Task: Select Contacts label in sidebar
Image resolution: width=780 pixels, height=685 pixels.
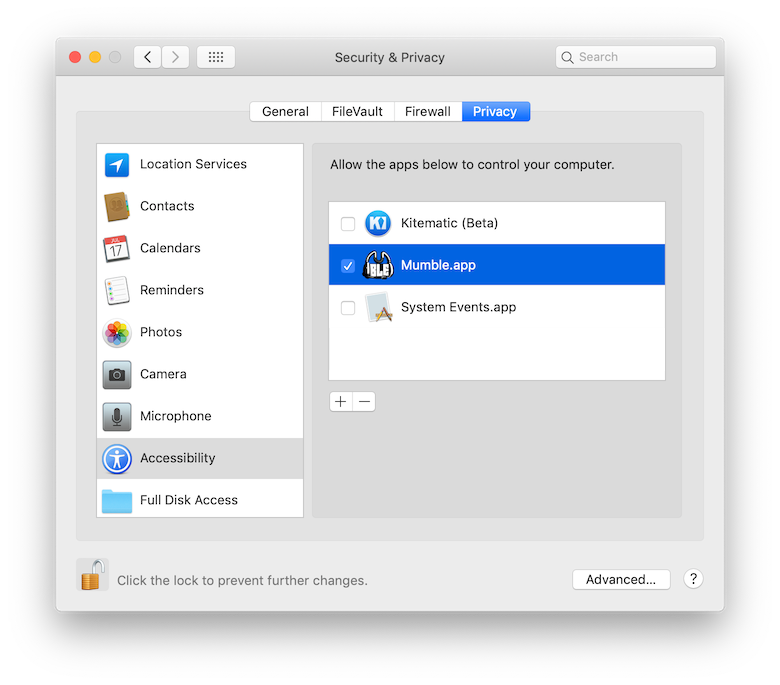Action: point(167,206)
